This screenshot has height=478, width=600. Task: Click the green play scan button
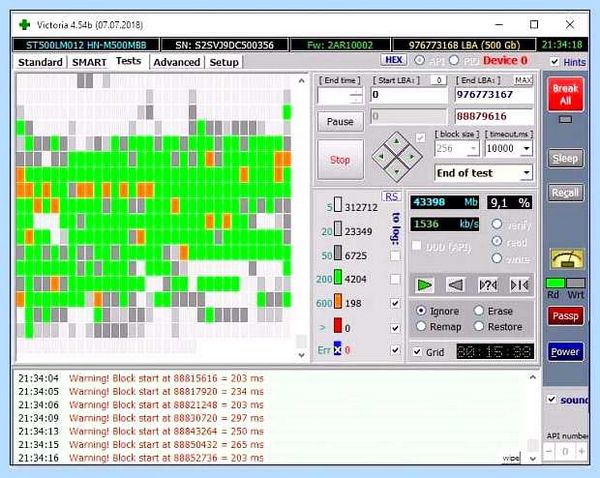click(425, 285)
